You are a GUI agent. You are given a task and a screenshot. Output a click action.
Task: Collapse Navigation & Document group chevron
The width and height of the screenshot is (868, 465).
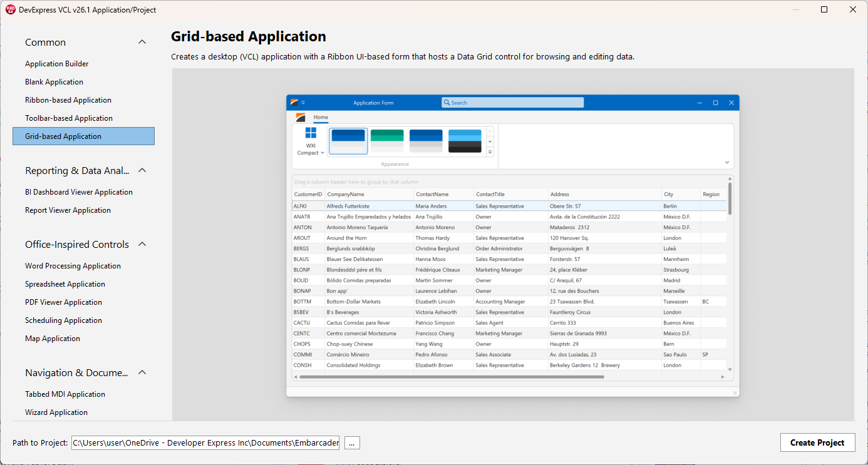142,373
